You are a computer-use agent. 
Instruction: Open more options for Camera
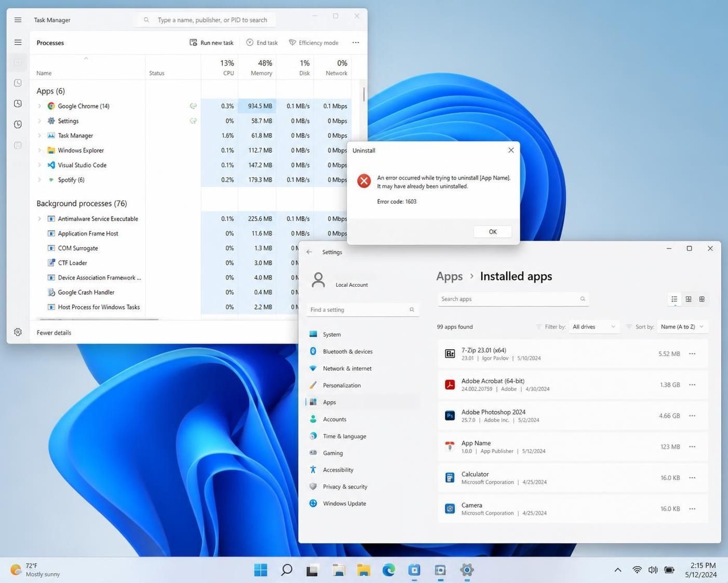[692, 509]
